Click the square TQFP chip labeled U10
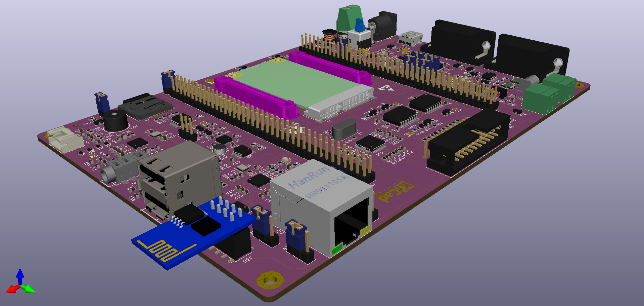This screenshot has height=306, width=644. [x=371, y=144]
